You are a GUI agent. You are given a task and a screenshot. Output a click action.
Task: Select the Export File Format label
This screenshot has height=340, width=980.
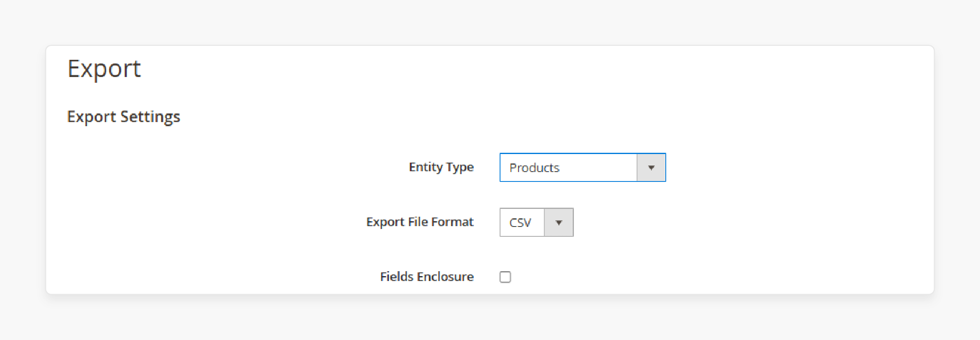coord(420,222)
